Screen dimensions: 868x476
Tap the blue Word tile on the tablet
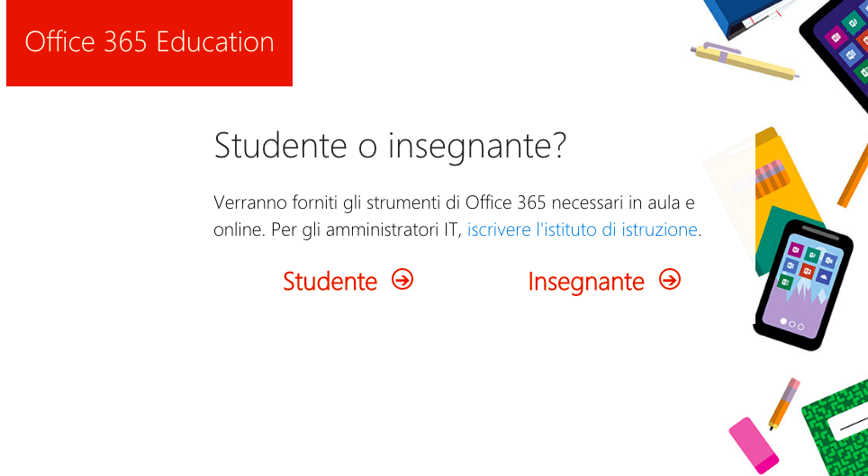852,54
